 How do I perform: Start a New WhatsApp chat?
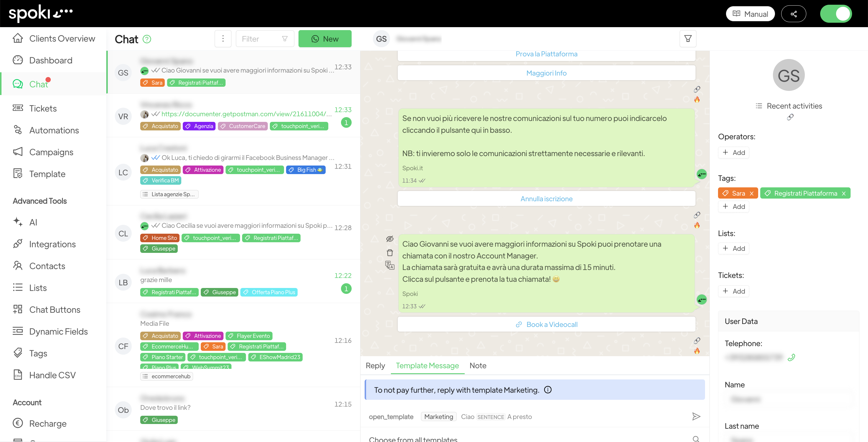click(x=324, y=39)
